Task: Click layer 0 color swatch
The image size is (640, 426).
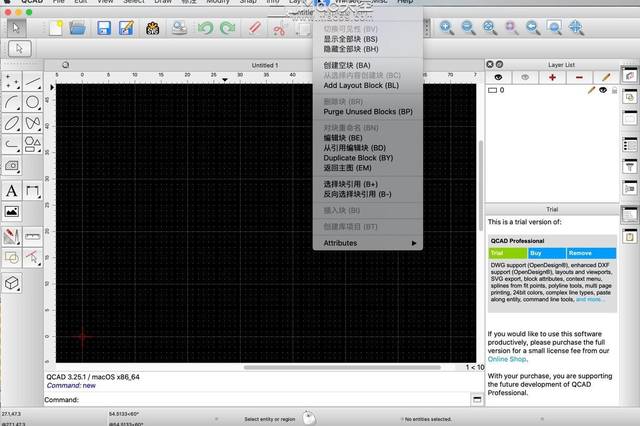Action: (493, 90)
